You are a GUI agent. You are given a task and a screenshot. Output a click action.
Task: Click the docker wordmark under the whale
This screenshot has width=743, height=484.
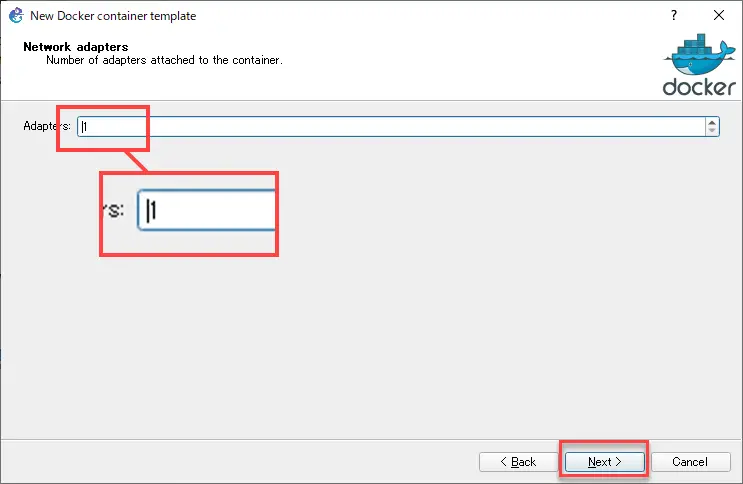tap(699, 87)
